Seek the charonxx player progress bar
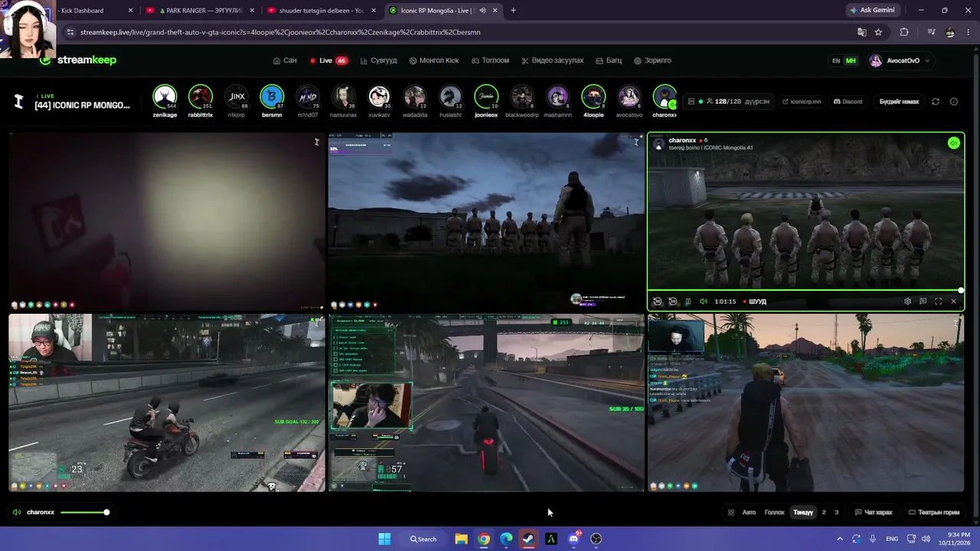 coord(805,290)
